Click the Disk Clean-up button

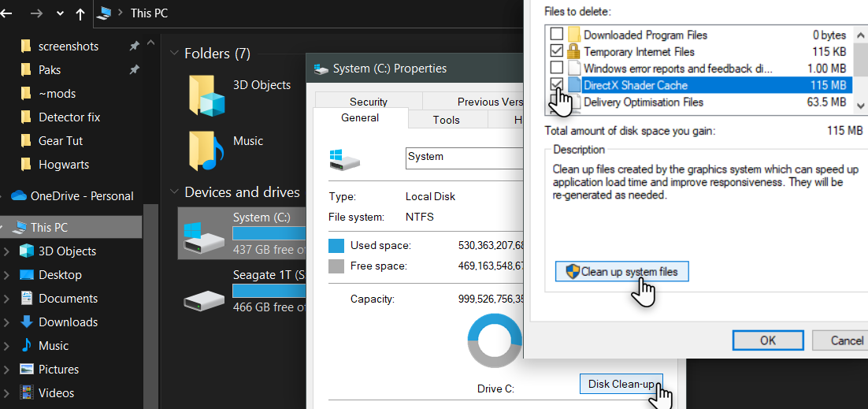tap(621, 384)
